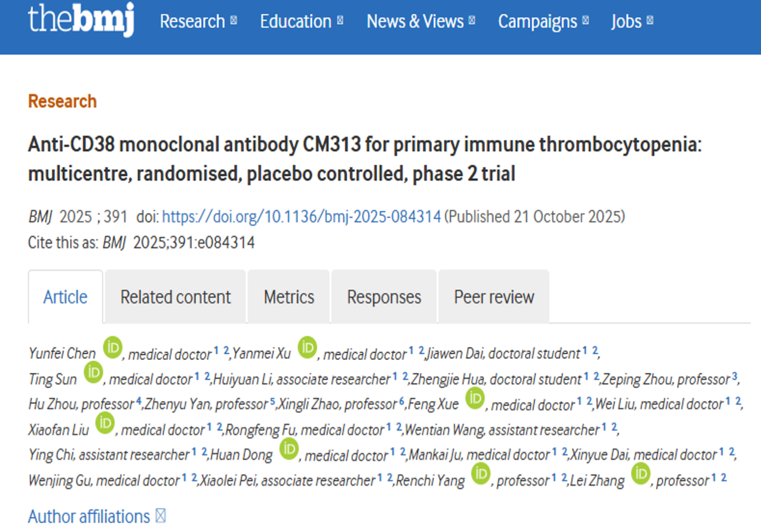Click the orange Research section link
This screenshot has height=532, width=761.
coord(62,101)
